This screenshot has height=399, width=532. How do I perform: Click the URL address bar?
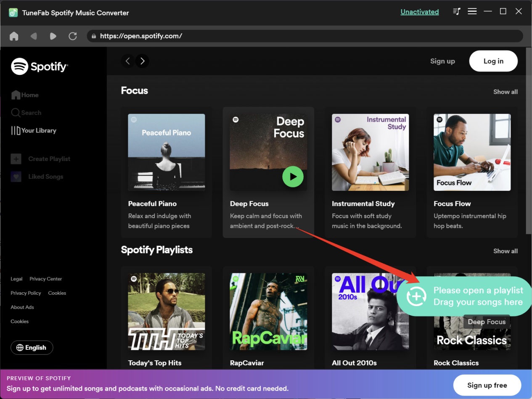coord(305,36)
